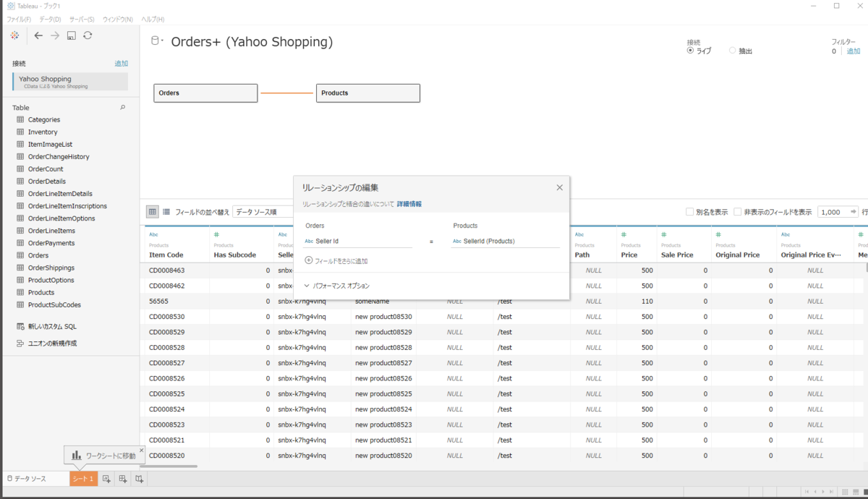Switch to the metadata list view icon
This screenshot has width=868, height=499.
click(x=166, y=212)
